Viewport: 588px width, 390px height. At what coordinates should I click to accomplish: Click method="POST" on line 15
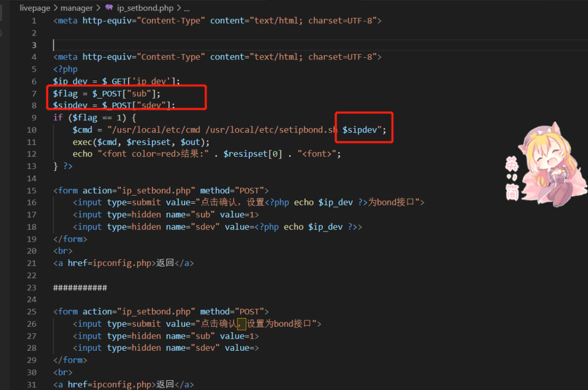tap(232, 191)
